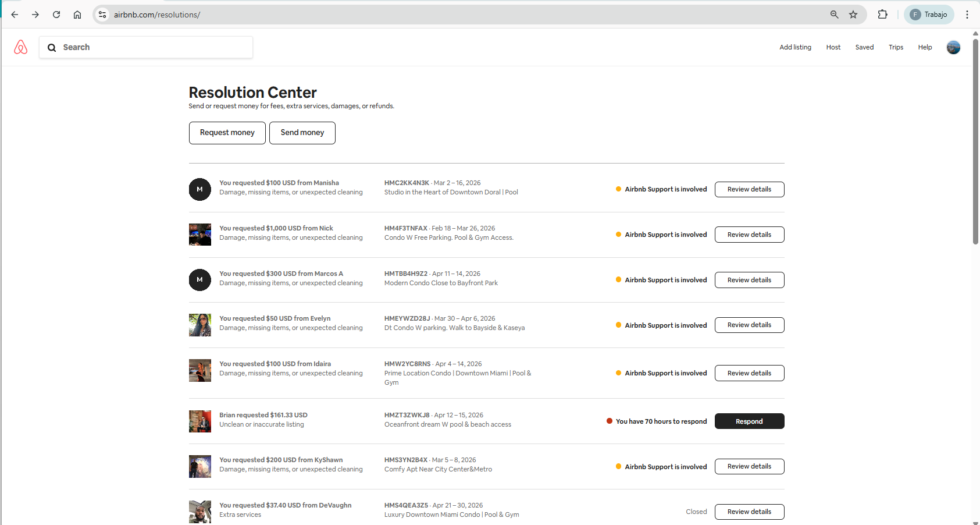This screenshot has width=980, height=525.
Task: Click 'You requested $100 USD from Idaira'
Action: (275, 364)
